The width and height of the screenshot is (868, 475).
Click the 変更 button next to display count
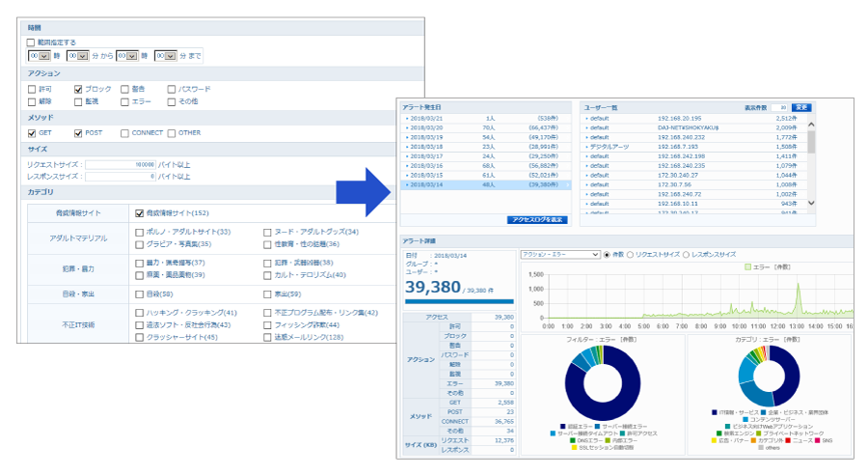click(802, 106)
